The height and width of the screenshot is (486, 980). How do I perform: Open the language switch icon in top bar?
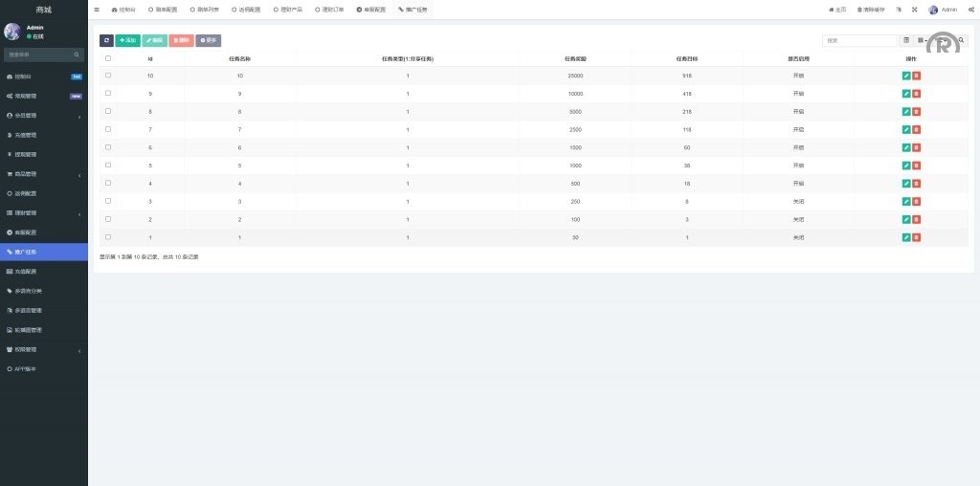coord(899,10)
